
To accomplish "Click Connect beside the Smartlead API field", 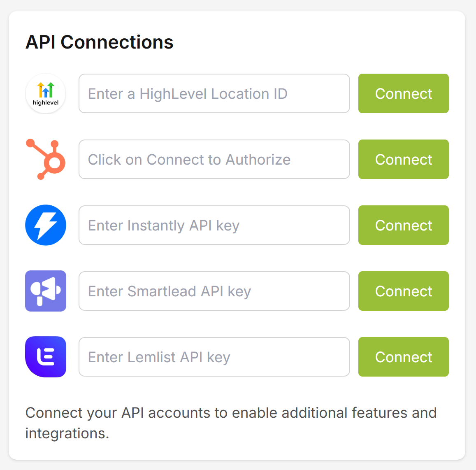I will tap(403, 291).
